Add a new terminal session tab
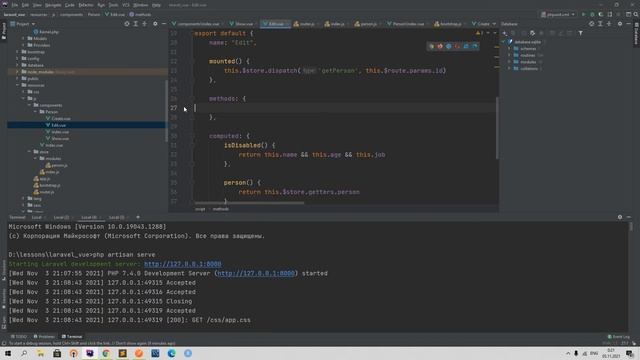640x360 pixels. [138, 217]
